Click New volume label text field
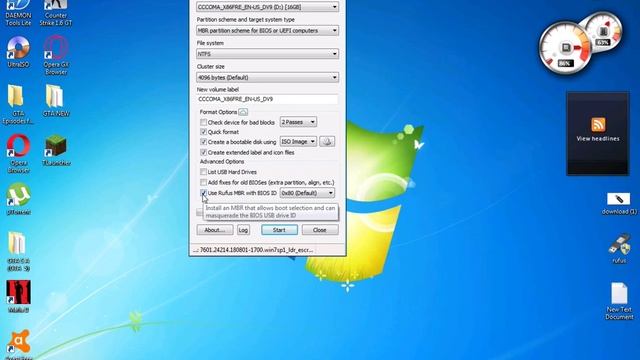This screenshot has height=360, width=640. pyautogui.click(x=267, y=99)
